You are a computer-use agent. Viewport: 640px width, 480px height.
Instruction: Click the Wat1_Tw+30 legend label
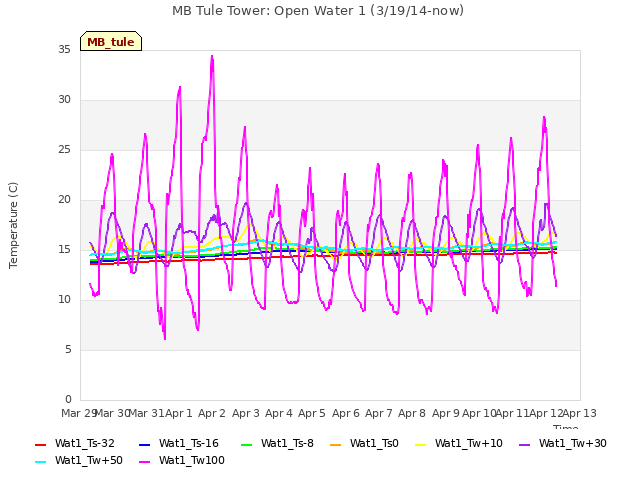point(573,443)
